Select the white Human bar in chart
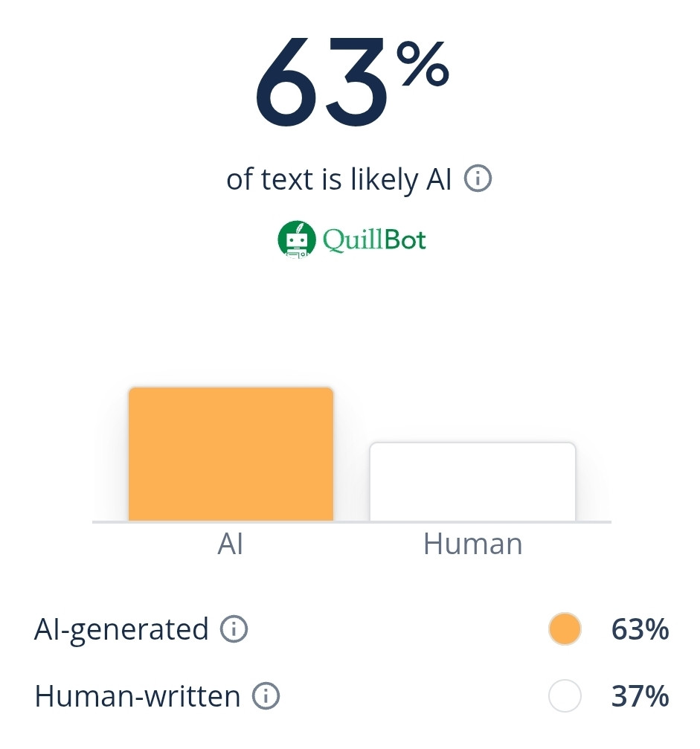 [x=472, y=481]
